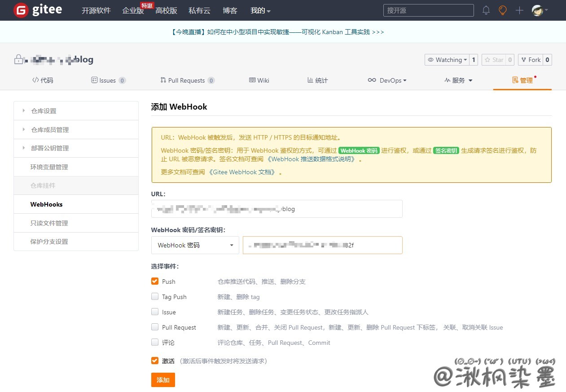Enable the Pull Request event checkbox
This screenshot has height=392, width=566.
[x=155, y=327]
